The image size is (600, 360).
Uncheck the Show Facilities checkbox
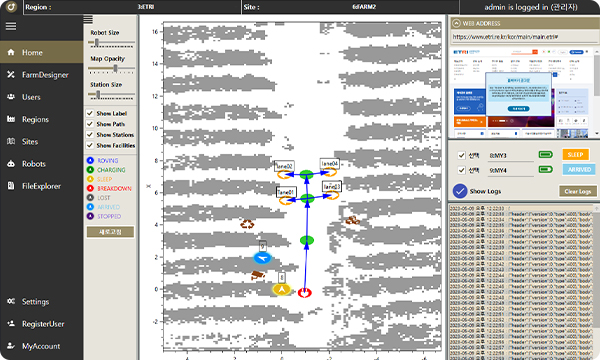(x=90, y=145)
